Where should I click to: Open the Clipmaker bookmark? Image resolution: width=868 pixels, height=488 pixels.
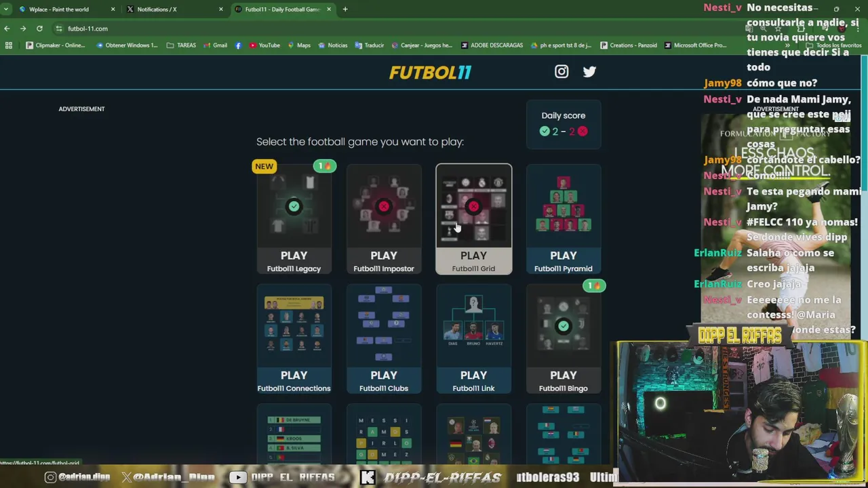coord(56,45)
